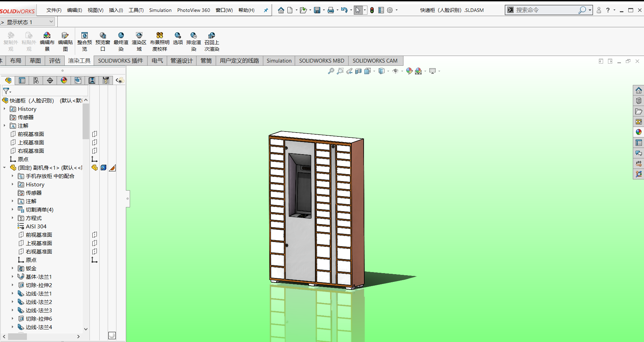Screen dimensions: 644x342
Task: Open the Design Library task pane icon
Action: (639, 101)
